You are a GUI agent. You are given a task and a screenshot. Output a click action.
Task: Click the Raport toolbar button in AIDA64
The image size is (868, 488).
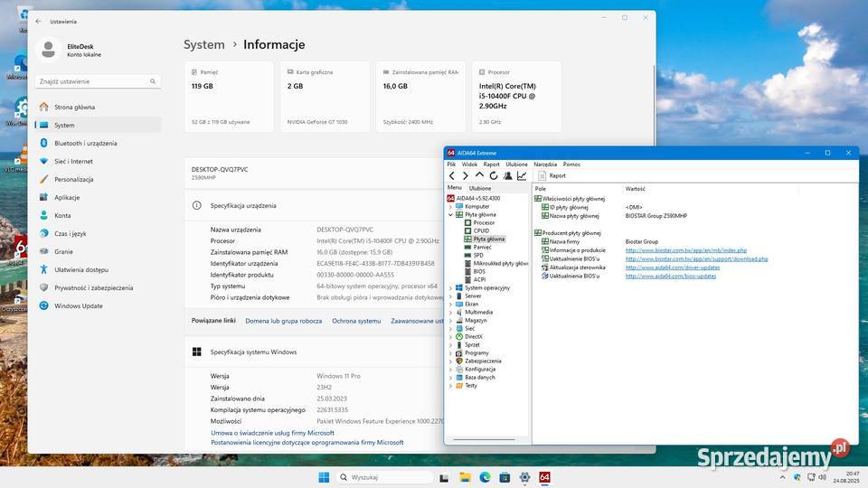coord(552,175)
